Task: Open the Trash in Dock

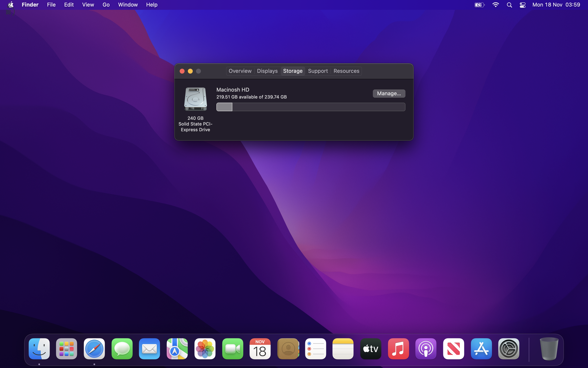Action: (549, 349)
